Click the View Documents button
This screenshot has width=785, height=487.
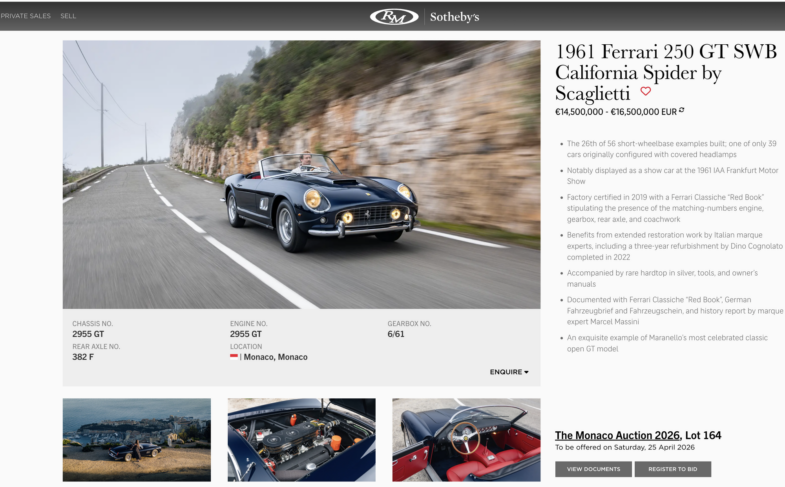coord(593,469)
